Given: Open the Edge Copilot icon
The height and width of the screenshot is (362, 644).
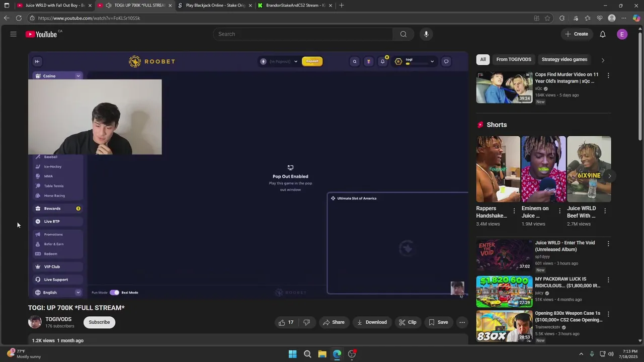Looking at the screenshot, I should point(636,18).
